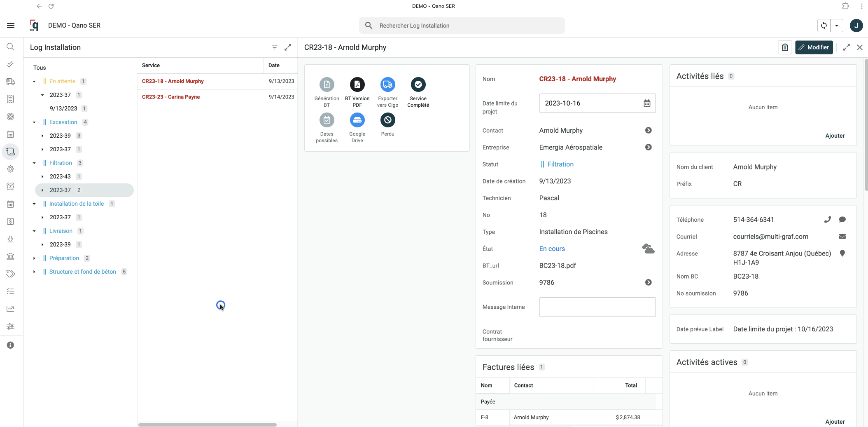Viewport: 868px width, 427px height.
Task: Expand the Préparation group
Action: point(34,258)
